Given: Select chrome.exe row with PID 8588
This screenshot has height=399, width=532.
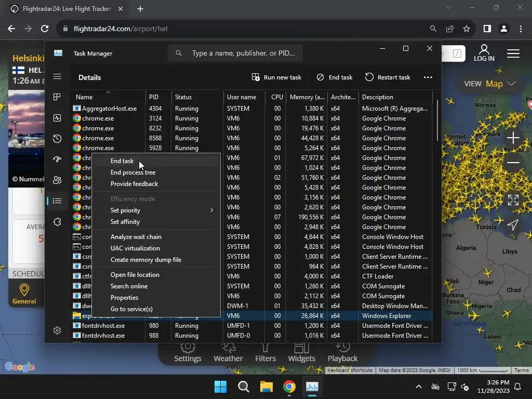Looking at the screenshot, I should 252,138.
